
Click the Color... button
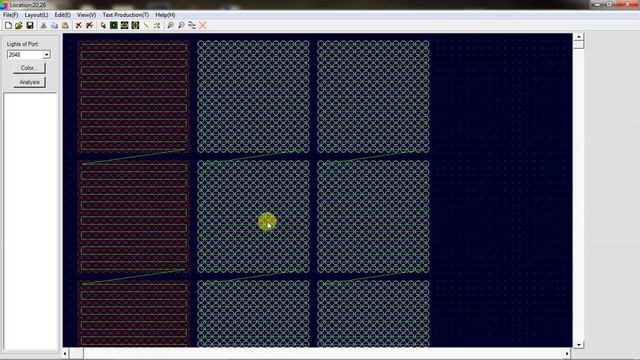tap(29, 68)
